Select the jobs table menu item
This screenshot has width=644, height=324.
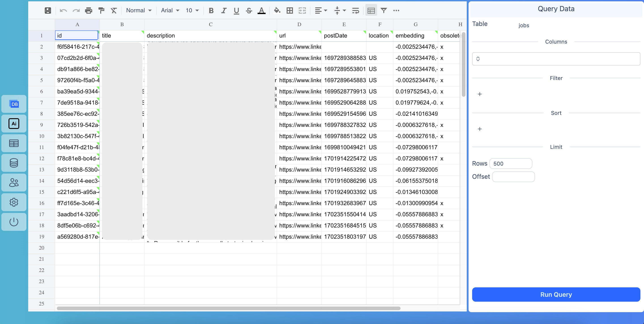(x=523, y=25)
